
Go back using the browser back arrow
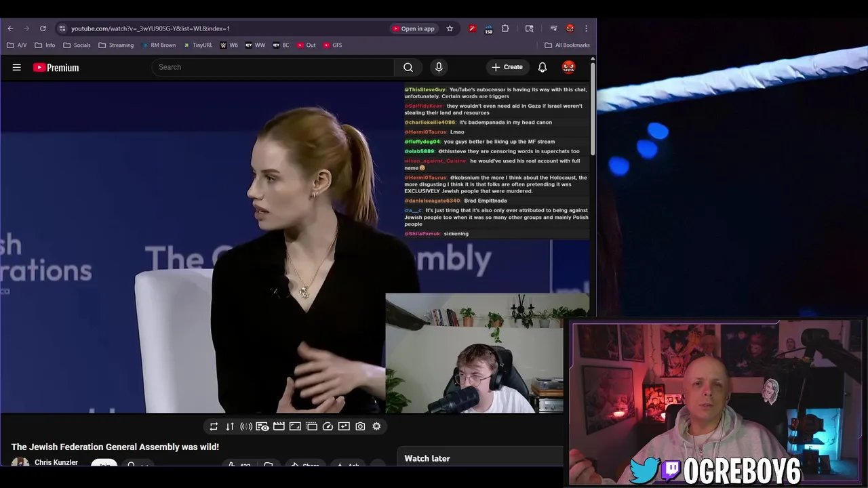(10, 28)
